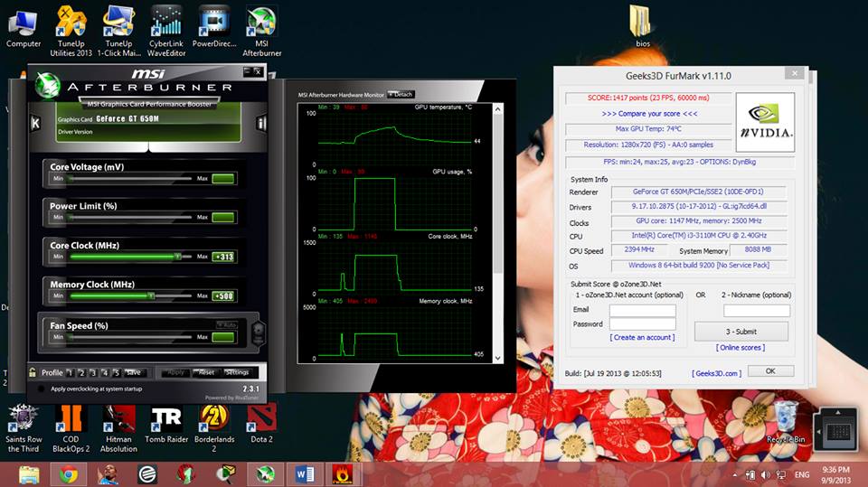Click the Kombustor K button in Afterburner
Screen dimensions: 868x487
[35, 123]
